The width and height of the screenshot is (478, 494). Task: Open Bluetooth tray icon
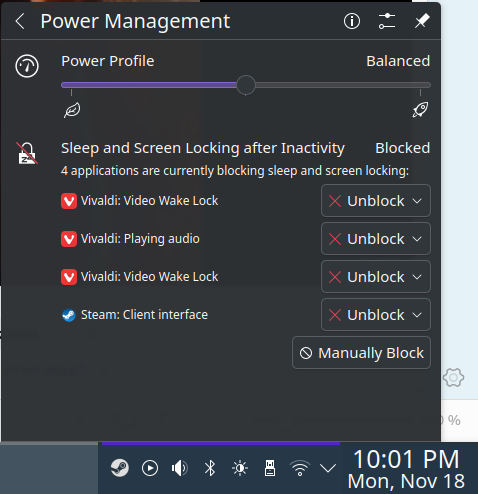click(x=210, y=468)
